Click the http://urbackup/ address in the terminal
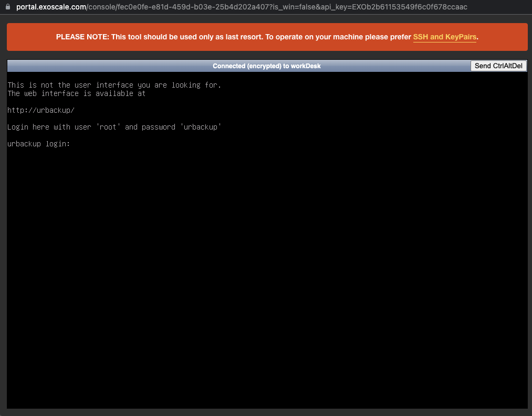 (41, 110)
